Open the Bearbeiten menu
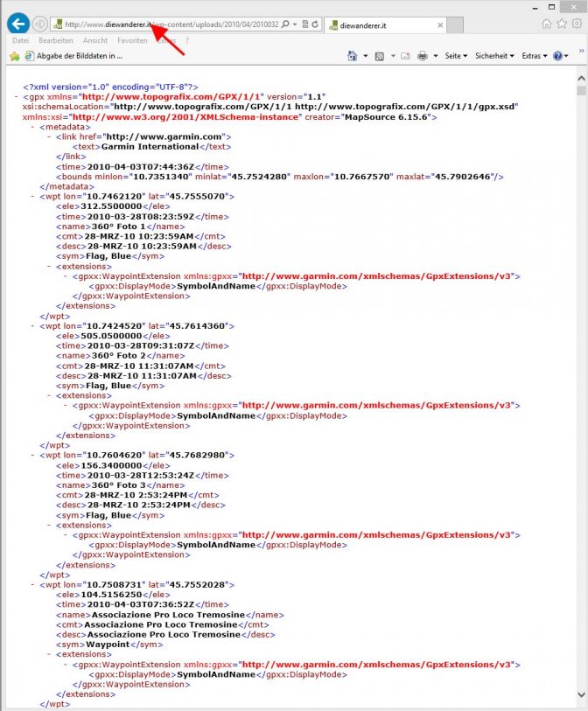The image size is (588, 711). pyautogui.click(x=56, y=40)
